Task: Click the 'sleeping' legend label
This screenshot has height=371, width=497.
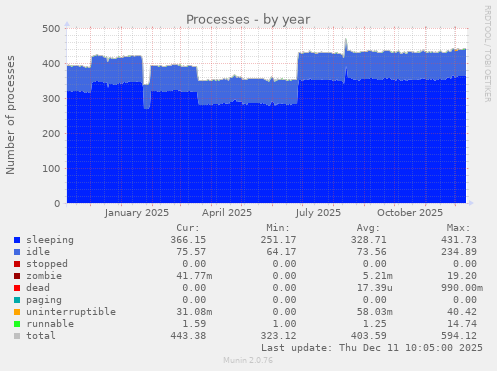Action: (50, 240)
